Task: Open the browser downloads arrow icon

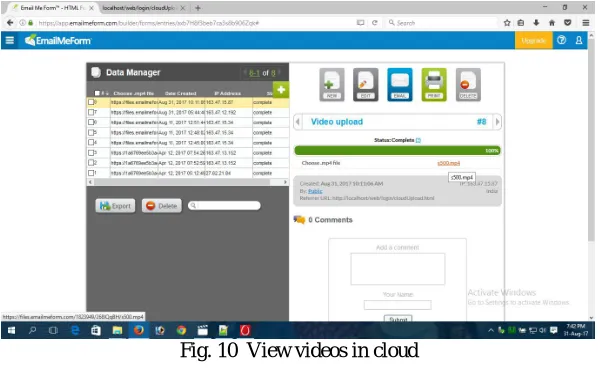Action: [536, 23]
